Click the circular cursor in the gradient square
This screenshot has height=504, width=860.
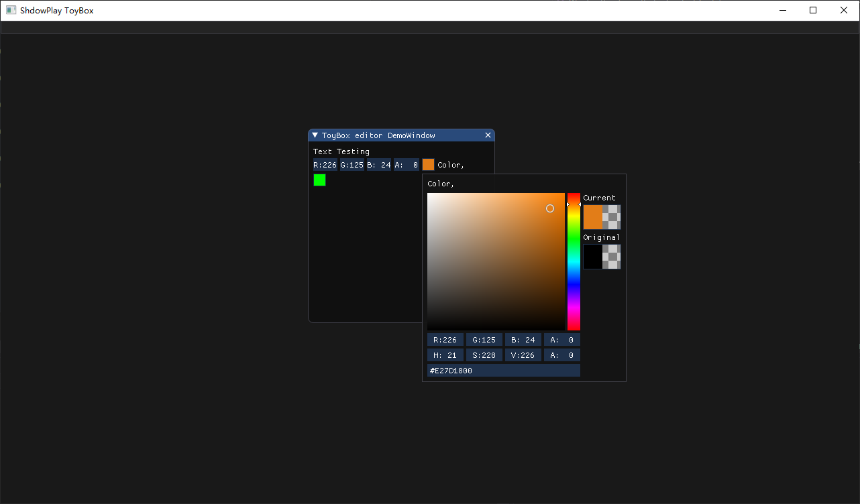(550, 208)
